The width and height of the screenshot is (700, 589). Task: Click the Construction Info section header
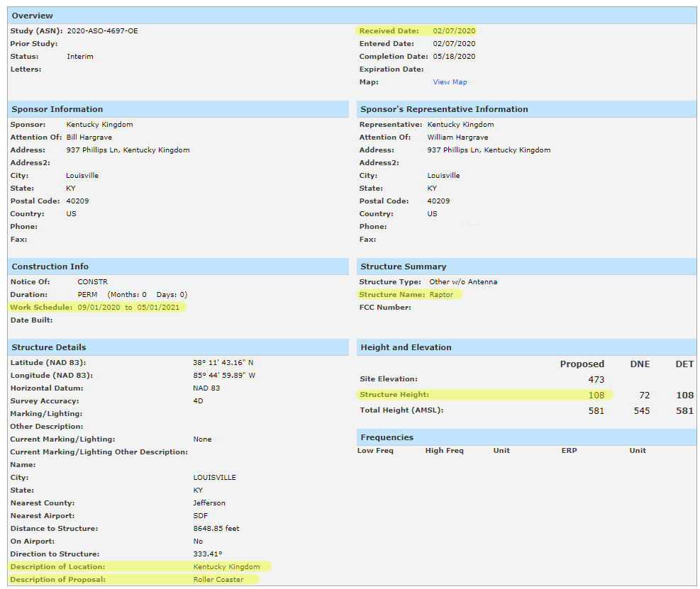tap(50, 267)
